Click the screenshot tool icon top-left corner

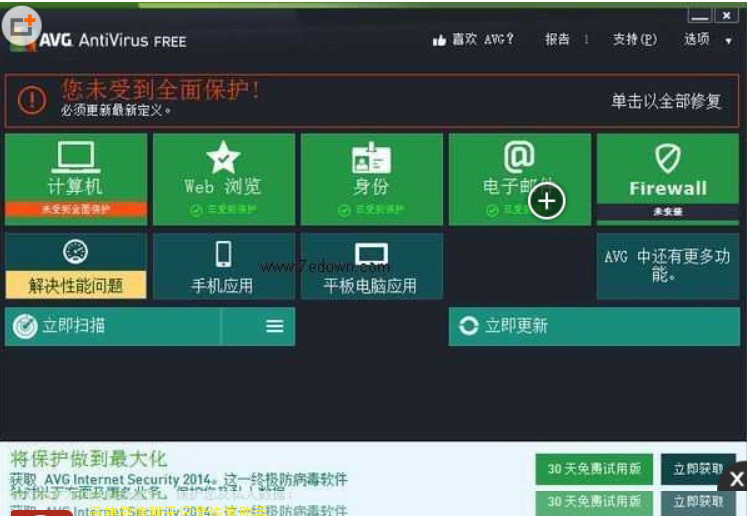(x=22, y=26)
